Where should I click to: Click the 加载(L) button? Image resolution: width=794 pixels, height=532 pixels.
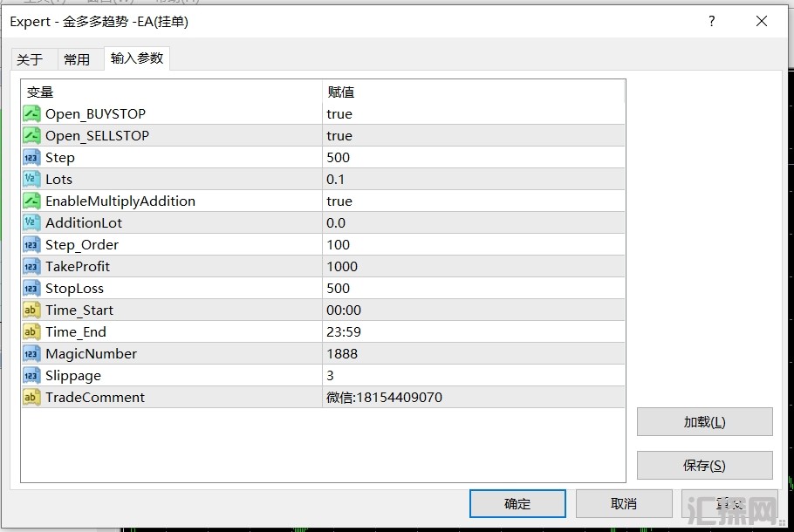(x=704, y=421)
